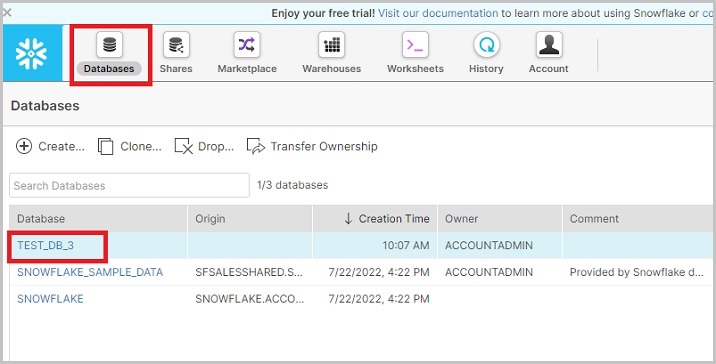Open the History icon
This screenshot has height=364, width=716.
486,45
